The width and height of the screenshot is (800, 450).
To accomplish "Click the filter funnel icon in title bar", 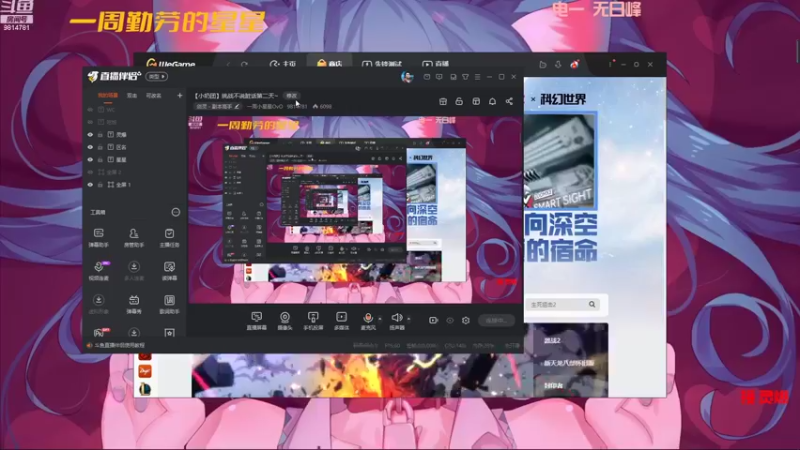I will click(465, 77).
